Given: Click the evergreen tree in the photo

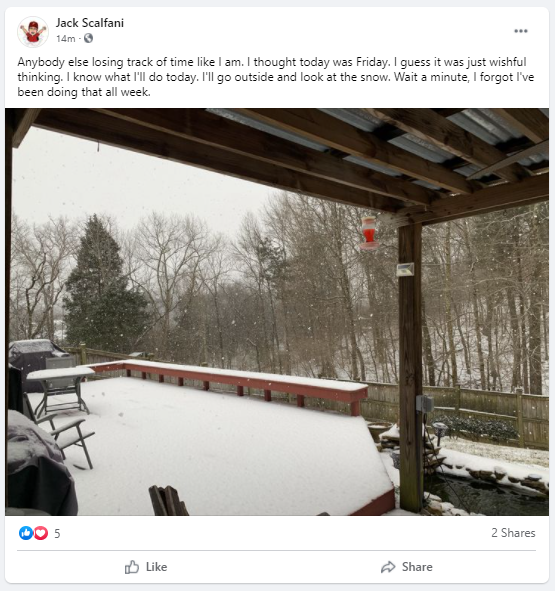Looking at the screenshot, I should pos(102,286).
